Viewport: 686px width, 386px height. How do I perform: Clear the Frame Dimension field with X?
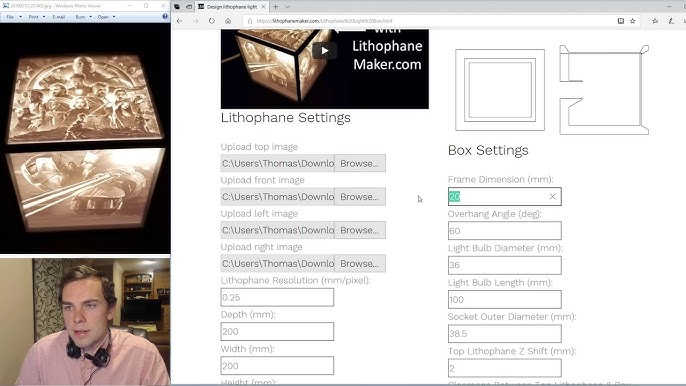pos(553,197)
